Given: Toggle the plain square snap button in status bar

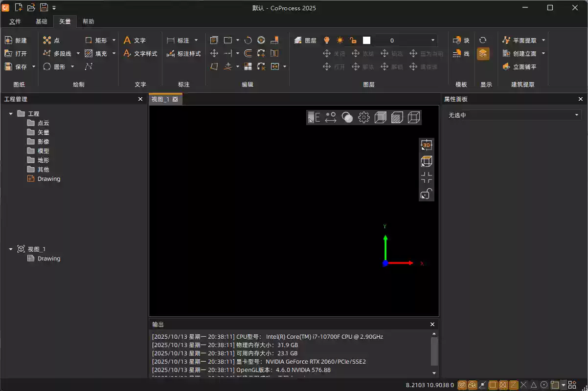Looking at the screenshot, I should [x=493, y=385].
